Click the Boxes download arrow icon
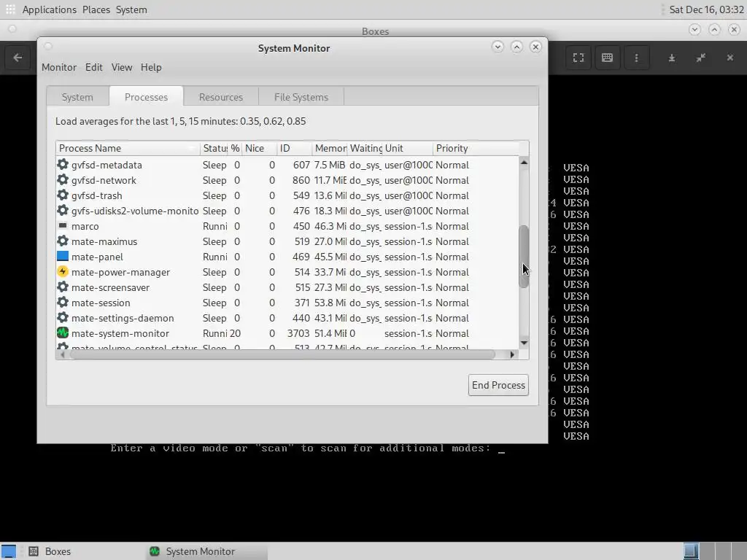 (x=672, y=58)
